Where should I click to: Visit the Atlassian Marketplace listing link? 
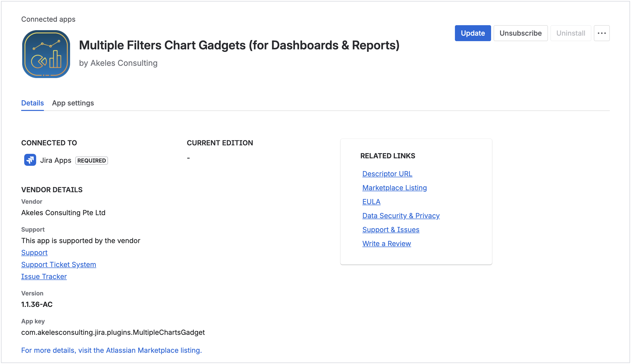pyautogui.click(x=111, y=351)
